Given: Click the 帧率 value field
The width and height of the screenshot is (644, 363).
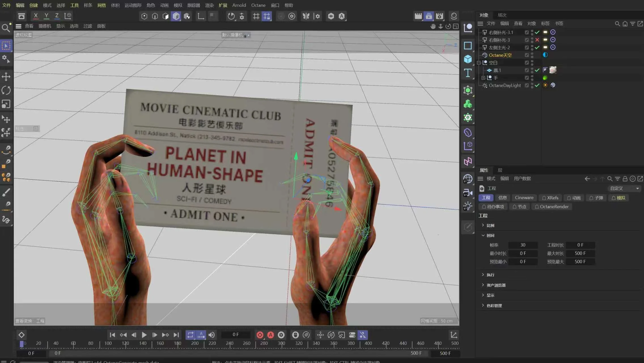Looking at the screenshot, I should tap(523, 245).
